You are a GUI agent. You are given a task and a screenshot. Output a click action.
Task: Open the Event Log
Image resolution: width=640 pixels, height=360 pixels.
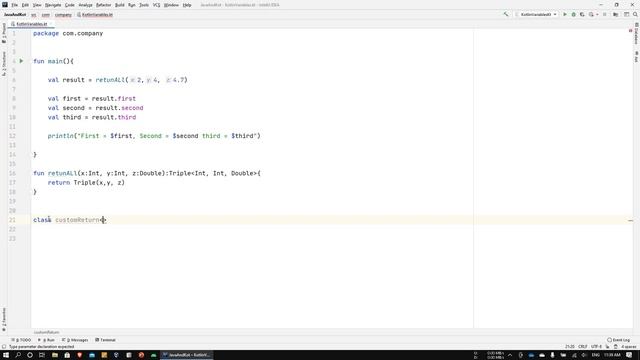pos(618,340)
